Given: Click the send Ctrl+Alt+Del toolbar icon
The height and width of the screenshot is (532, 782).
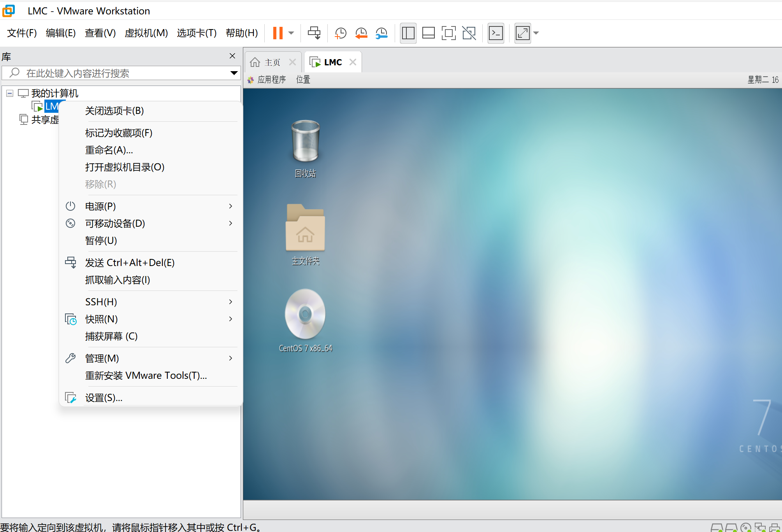Looking at the screenshot, I should click(314, 33).
